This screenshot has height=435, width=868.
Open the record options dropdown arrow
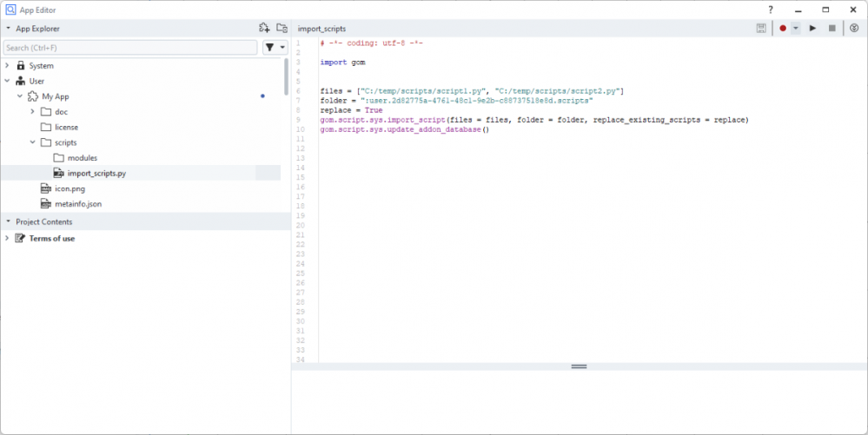[795, 29]
